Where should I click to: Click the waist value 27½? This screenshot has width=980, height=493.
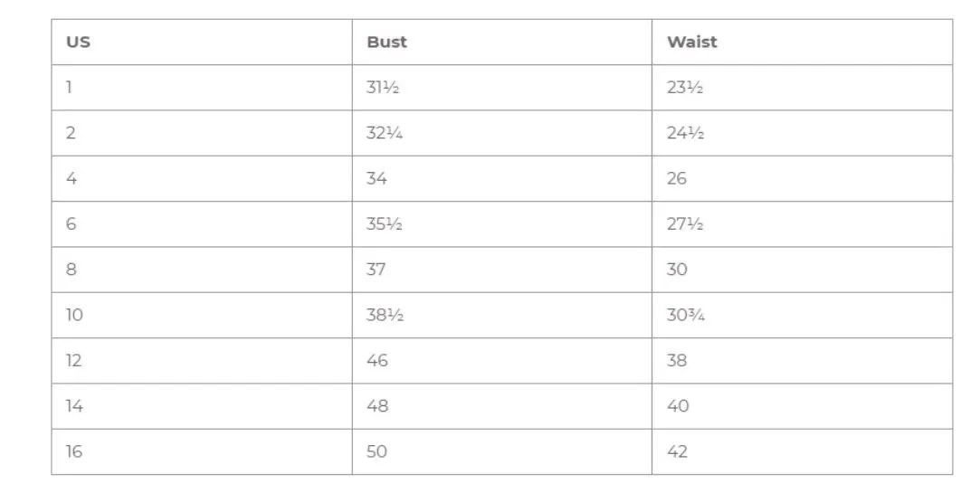coord(685,224)
